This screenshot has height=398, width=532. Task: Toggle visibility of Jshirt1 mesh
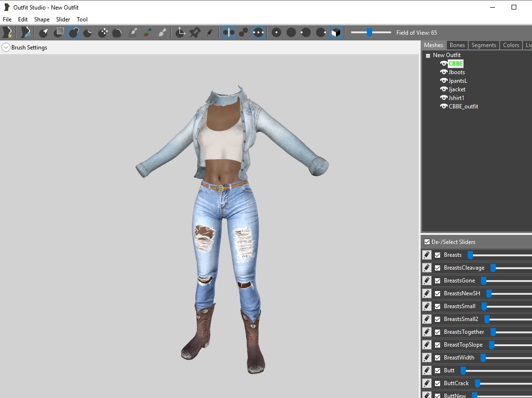pos(444,97)
